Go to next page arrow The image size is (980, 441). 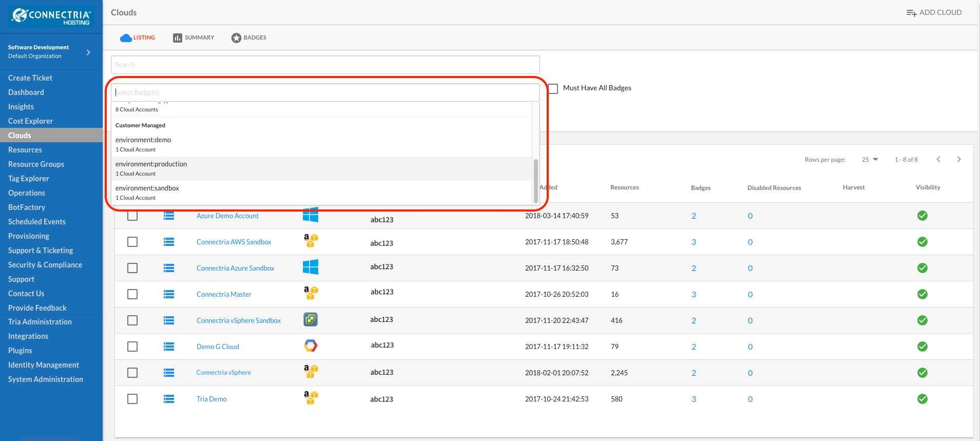click(959, 159)
